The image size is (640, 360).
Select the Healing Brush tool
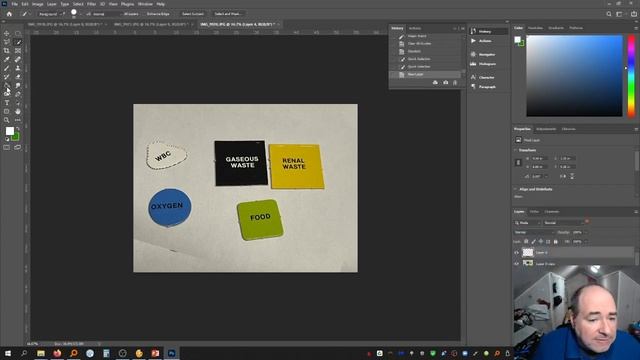18,59
